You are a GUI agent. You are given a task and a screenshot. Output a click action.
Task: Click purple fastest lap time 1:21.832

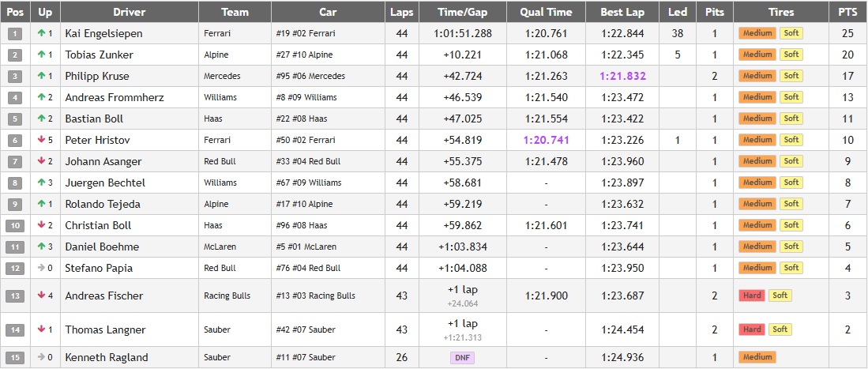[622, 77]
